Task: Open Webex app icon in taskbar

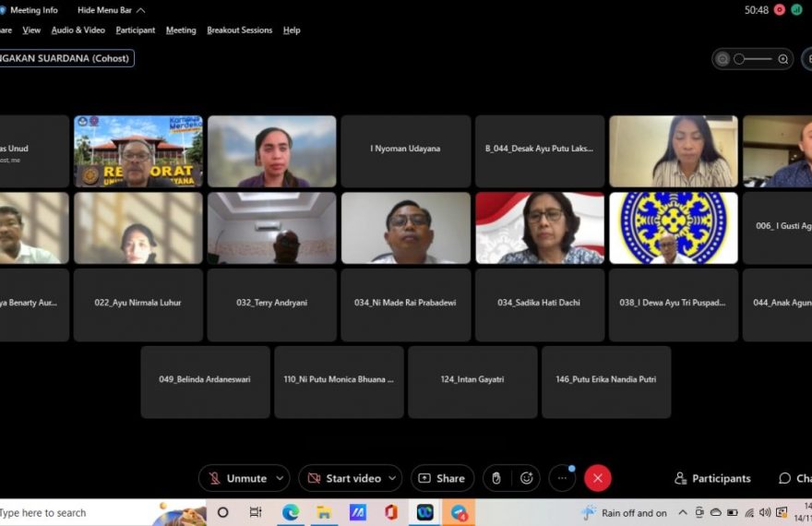Action: tap(424, 512)
